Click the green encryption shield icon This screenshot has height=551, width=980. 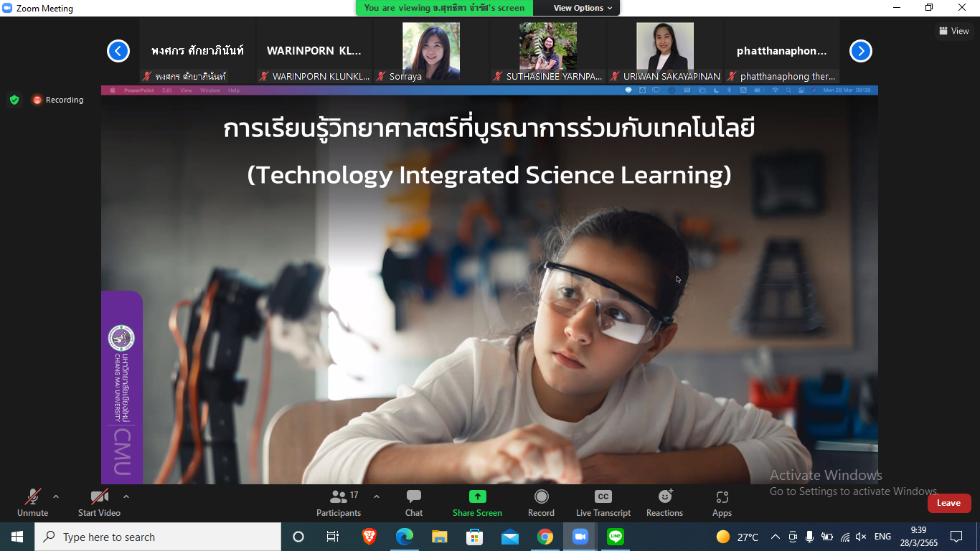(14, 100)
